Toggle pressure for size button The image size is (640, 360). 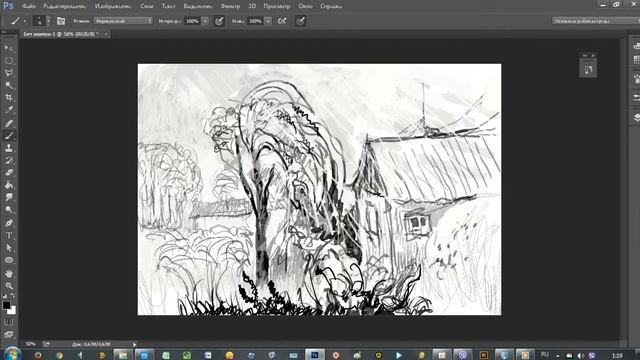[300, 21]
